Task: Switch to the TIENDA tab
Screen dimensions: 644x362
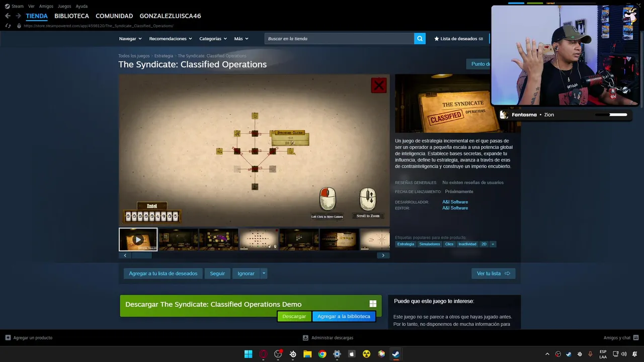Action: click(37, 16)
